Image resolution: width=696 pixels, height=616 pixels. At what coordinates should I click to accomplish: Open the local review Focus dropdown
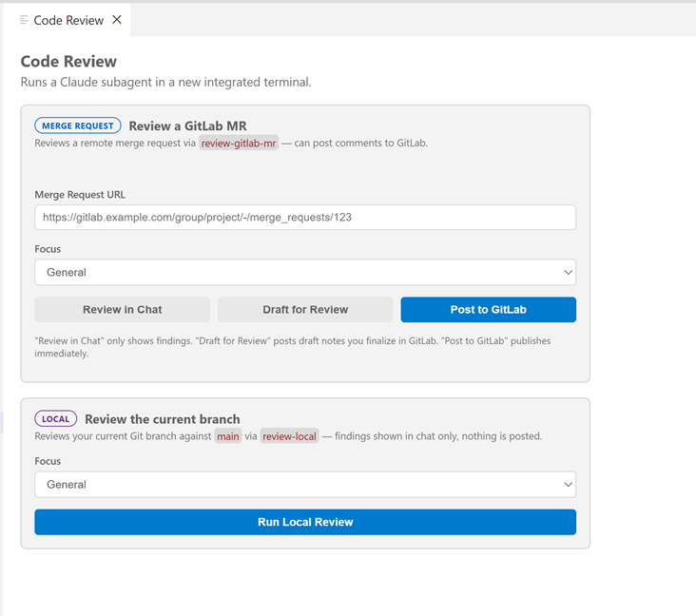pos(305,484)
